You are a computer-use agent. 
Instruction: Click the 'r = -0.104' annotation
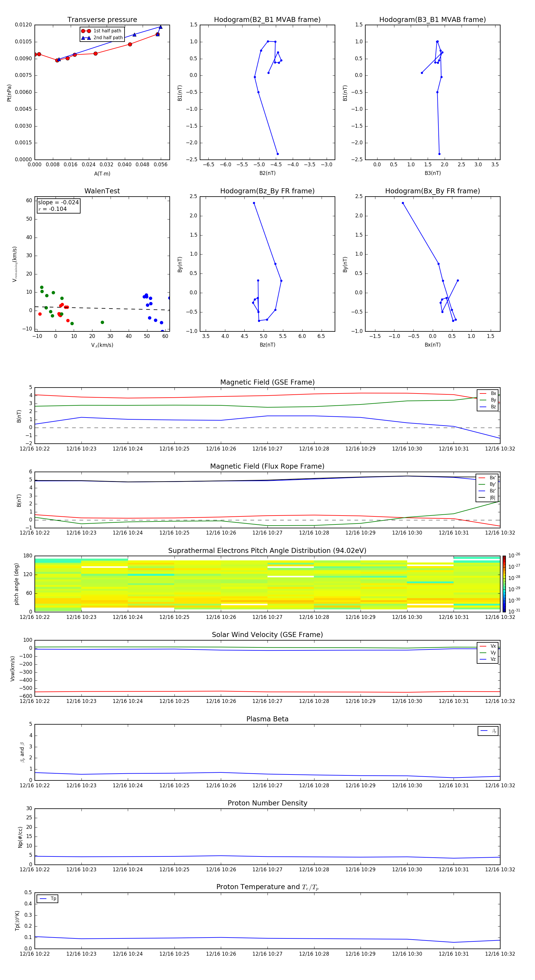(x=53, y=209)
